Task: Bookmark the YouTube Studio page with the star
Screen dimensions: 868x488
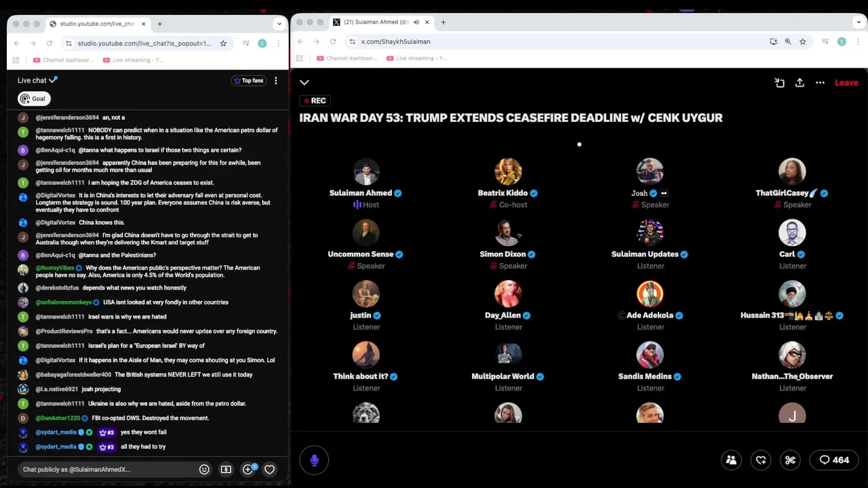Action: click(x=223, y=43)
